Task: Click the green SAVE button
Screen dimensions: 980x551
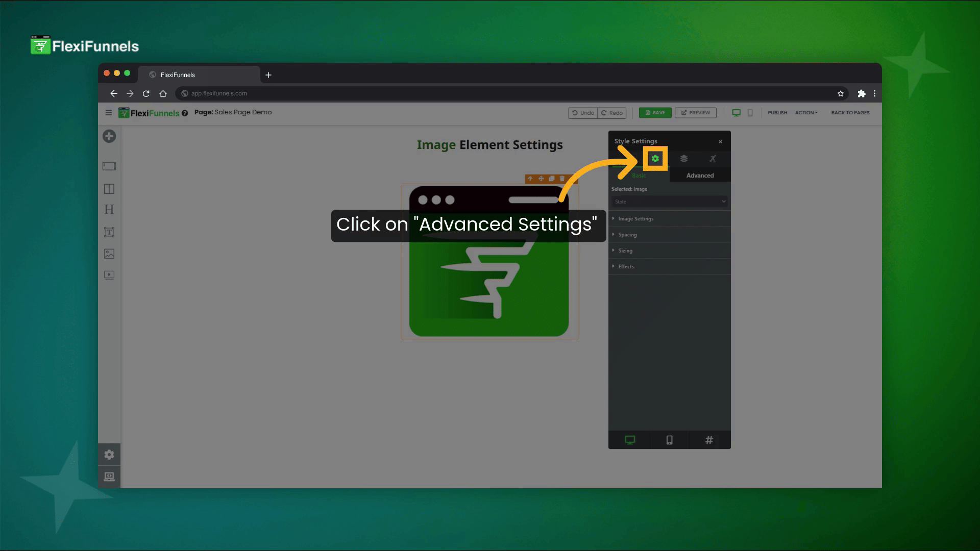Action: (x=655, y=113)
